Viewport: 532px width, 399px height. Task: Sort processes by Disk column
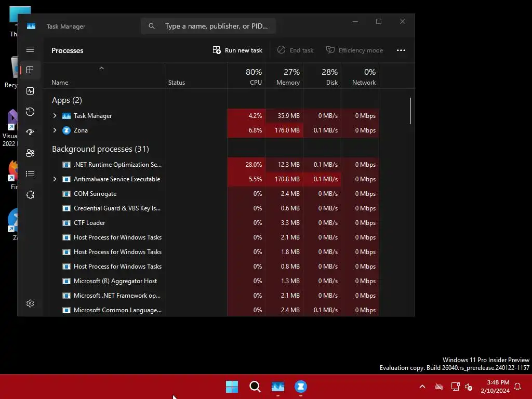(x=322, y=76)
